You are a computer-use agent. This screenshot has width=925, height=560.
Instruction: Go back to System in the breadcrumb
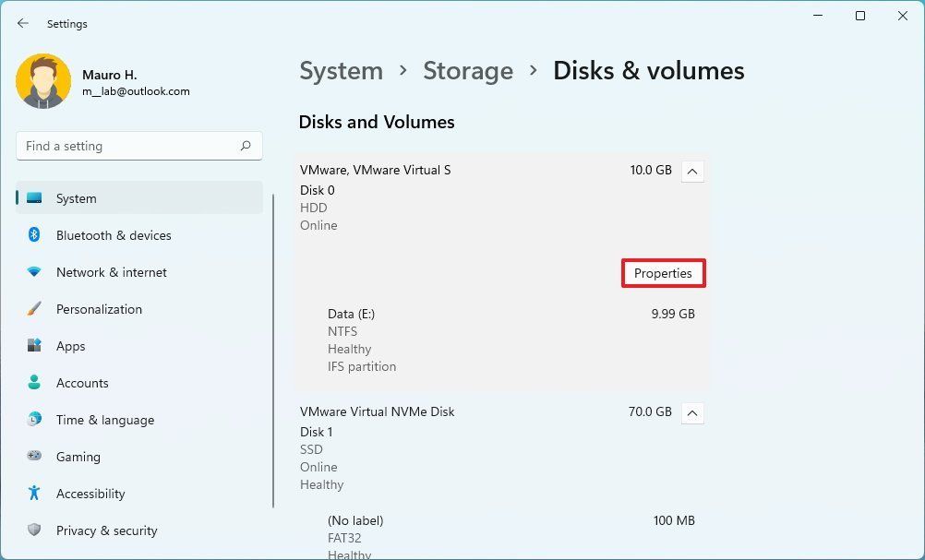[x=341, y=70]
